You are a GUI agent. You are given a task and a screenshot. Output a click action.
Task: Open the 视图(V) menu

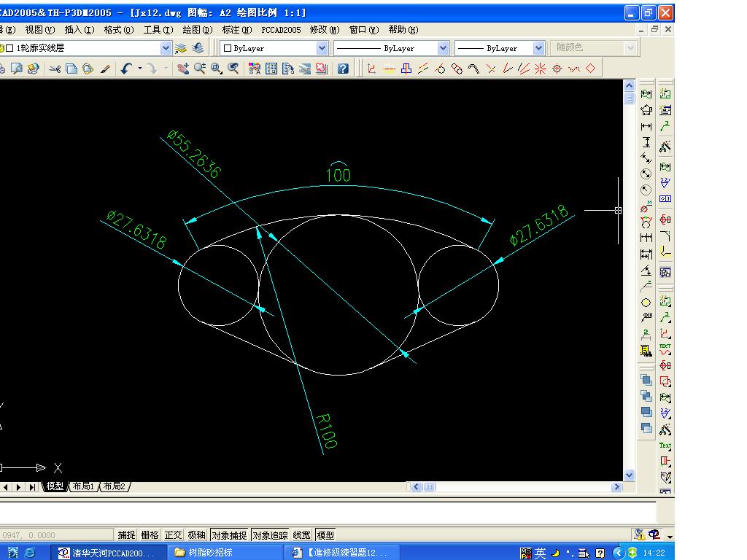tap(40, 29)
